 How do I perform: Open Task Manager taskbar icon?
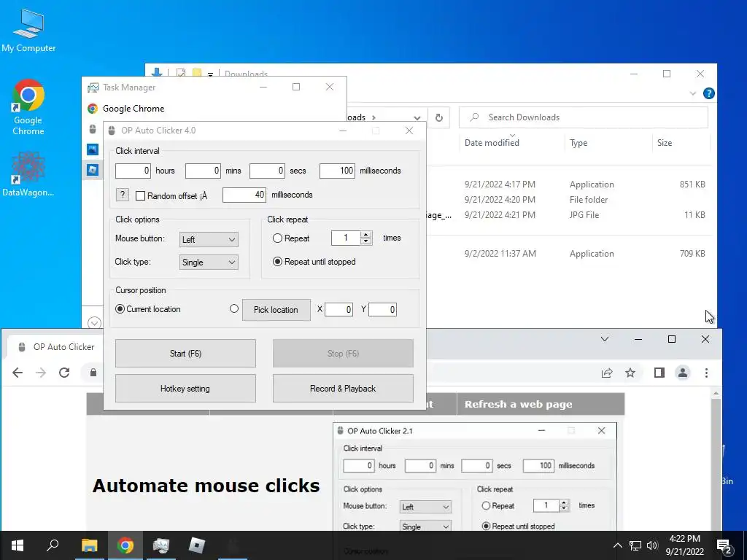(x=161, y=545)
